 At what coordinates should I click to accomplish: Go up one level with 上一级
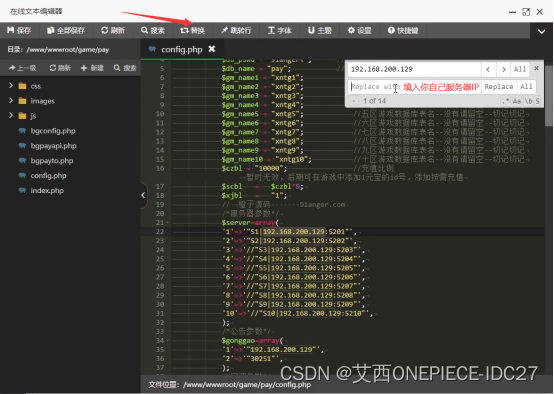22,68
